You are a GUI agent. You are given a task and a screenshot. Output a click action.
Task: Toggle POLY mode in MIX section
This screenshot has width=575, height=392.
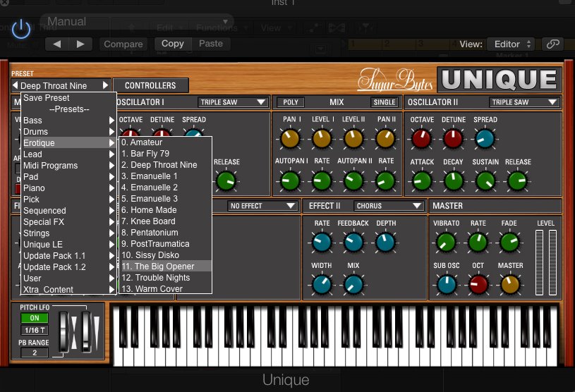[291, 102]
